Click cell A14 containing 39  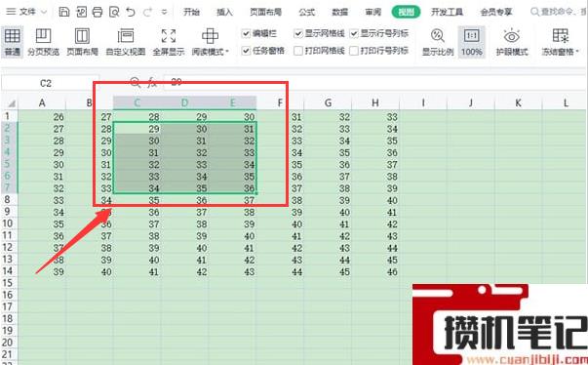coord(42,271)
